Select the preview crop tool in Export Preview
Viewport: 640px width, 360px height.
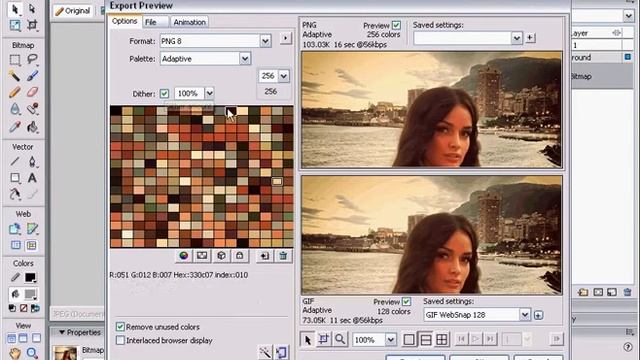(x=324, y=339)
